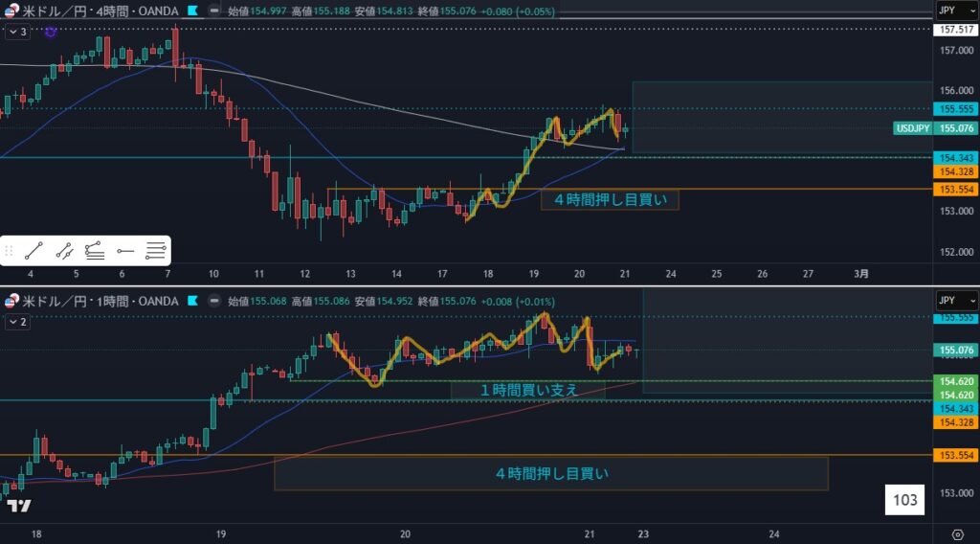980x544 pixels.
Task: Click the cyan flag icon on 4-hour chart
Action: [x=192, y=11]
